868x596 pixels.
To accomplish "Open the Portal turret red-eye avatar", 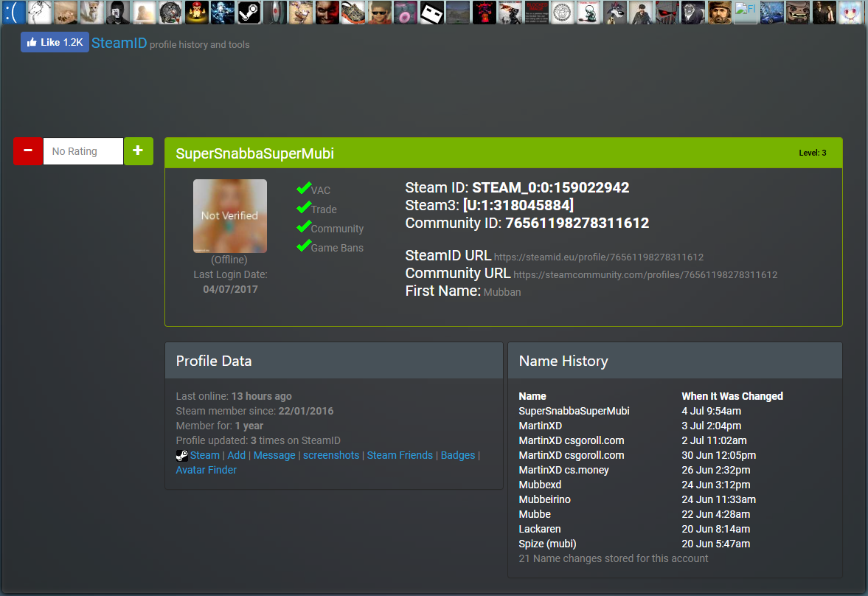I will pos(274,13).
